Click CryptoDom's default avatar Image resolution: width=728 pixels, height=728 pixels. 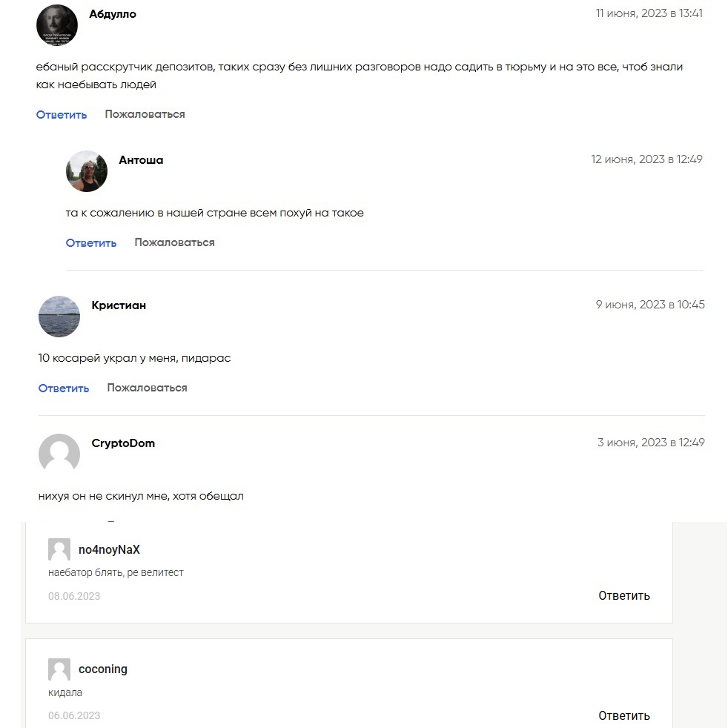tap(59, 454)
